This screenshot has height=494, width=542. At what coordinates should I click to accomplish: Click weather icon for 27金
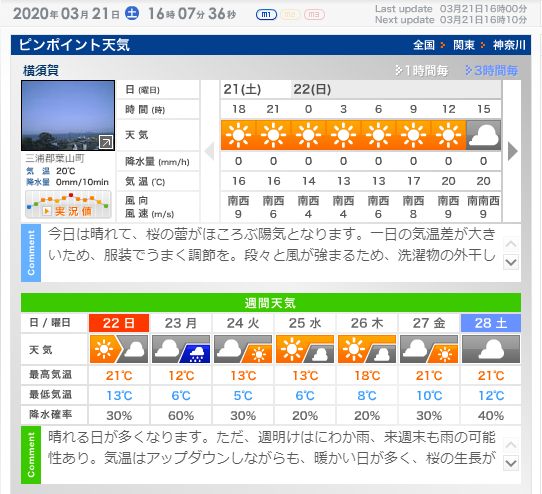[429, 349]
